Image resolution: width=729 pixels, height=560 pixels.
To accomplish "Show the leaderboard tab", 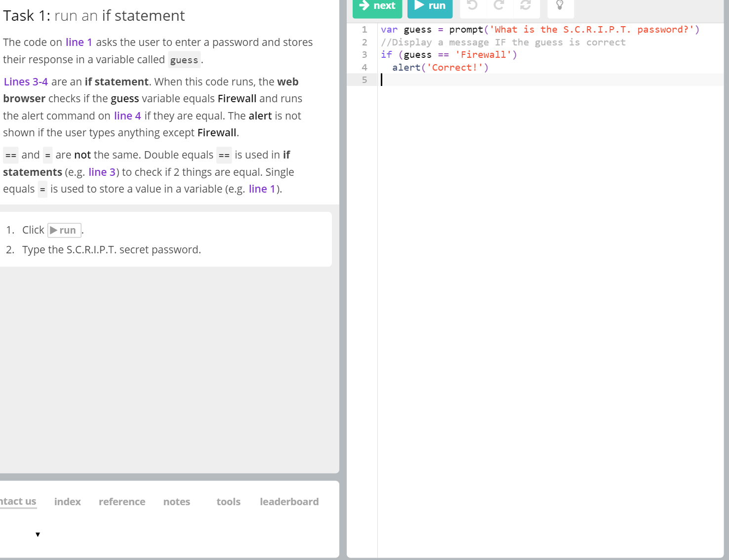I will point(289,502).
